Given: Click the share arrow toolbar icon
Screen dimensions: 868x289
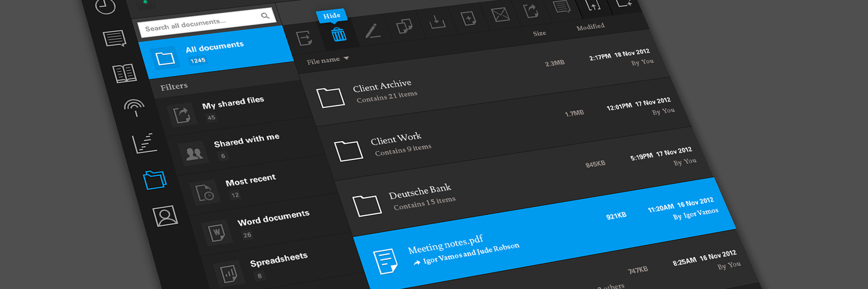Looking at the screenshot, I should tap(530, 10).
